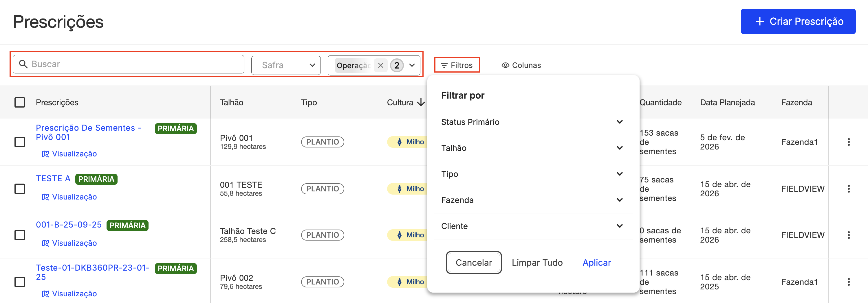Open the more options menu for 001-B-25-09-25 row
The image size is (868, 303).
(848, 235)
